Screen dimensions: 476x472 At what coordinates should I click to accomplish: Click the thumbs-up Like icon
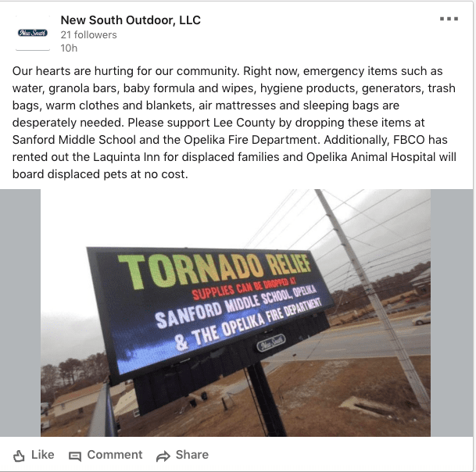click(19, 456)
